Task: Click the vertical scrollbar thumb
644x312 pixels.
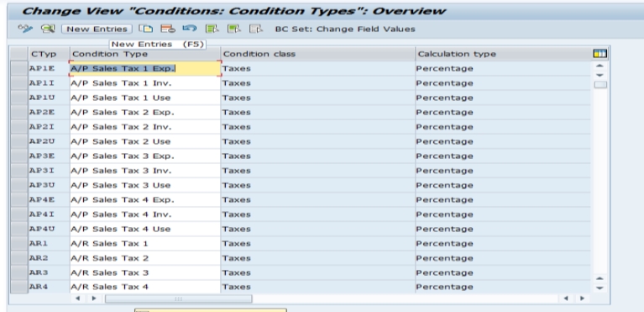Action: coord(600,84)
